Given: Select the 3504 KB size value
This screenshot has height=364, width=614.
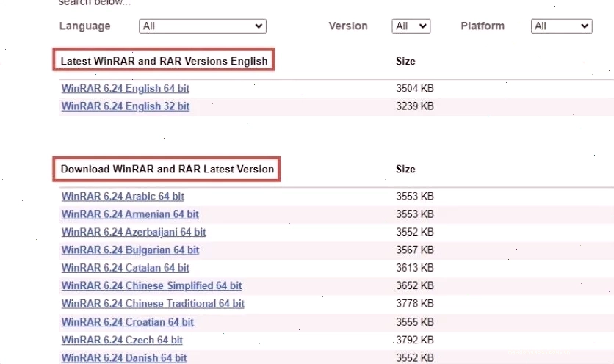Looking at the screenshot, I should pos(415,89).
